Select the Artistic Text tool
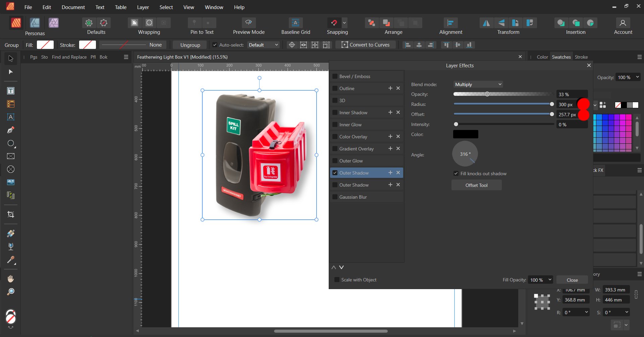The height and width of the screenshot is (337, 644). point(11,117)
